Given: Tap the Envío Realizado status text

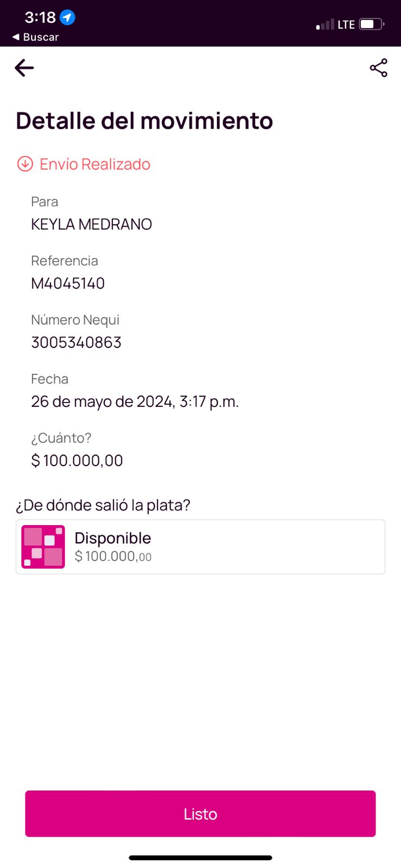Looking at the screenshot, I should pyautogui.click(x=95, y=164).
